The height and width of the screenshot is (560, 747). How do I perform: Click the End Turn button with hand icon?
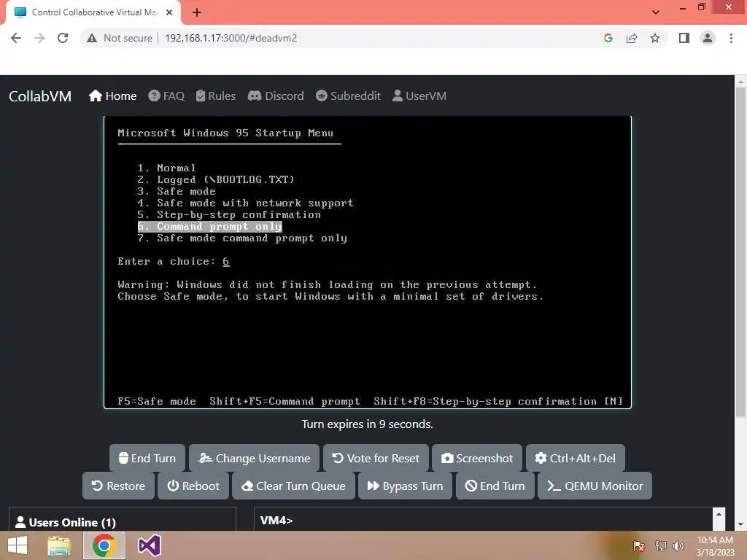coord(147,458)
